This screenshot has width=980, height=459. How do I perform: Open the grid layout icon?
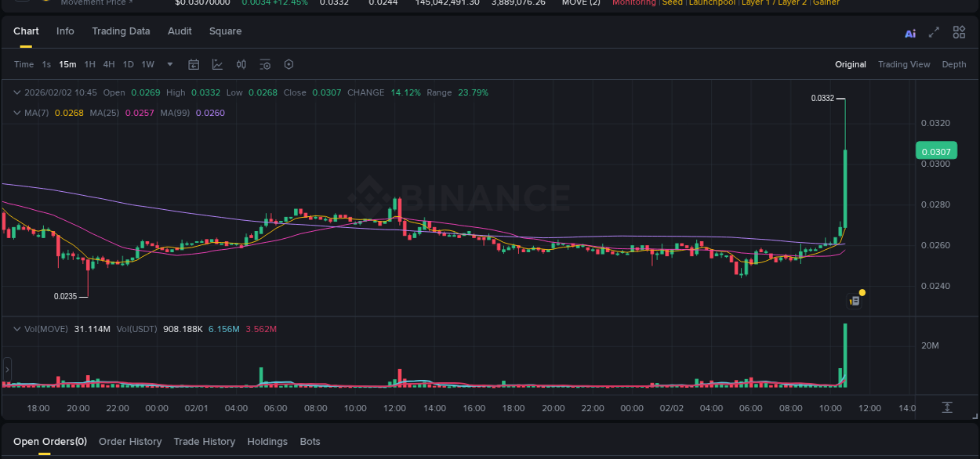[958, 32]
